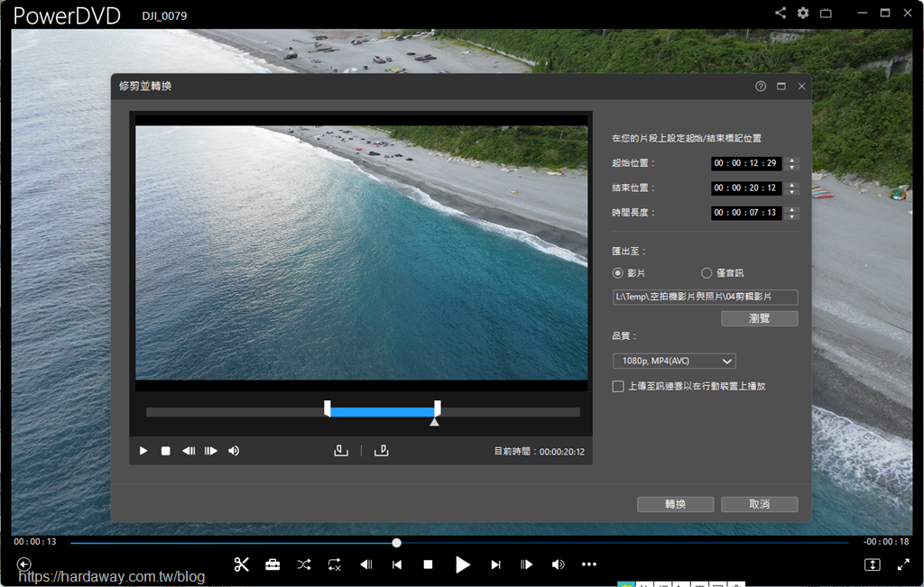924x587 pixels.
Task: Click the 修剪並轉換 dialog title
Action: pyautogui.click(x=145, y=86)
